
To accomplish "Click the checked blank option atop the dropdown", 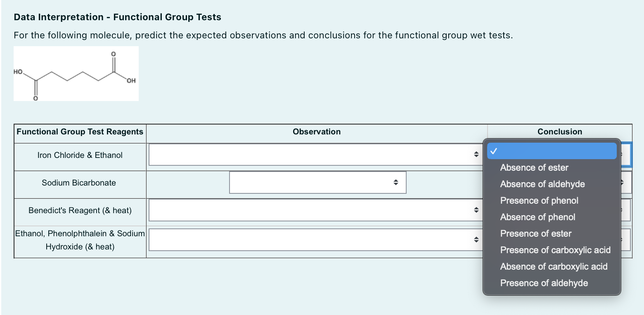I will pos(551,151).
